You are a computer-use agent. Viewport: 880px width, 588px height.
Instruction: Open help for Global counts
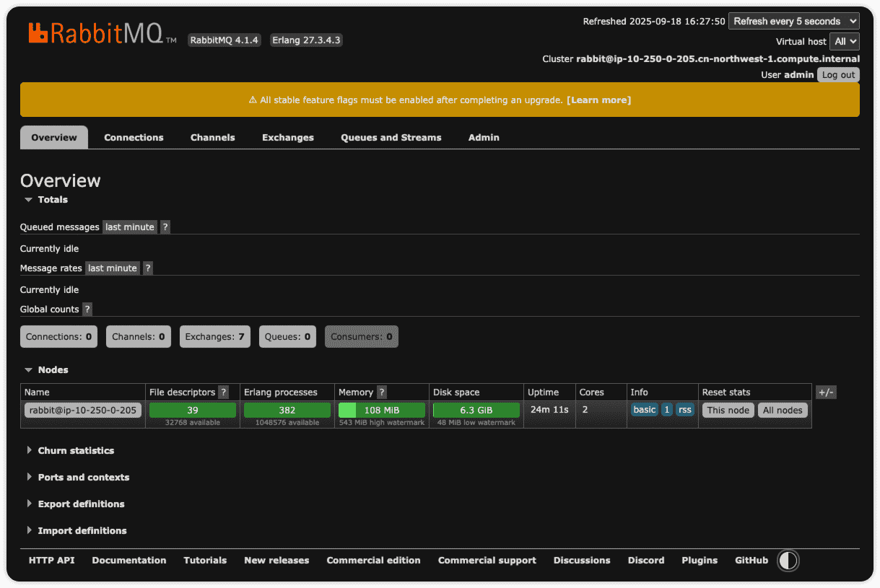pos(87,310)
